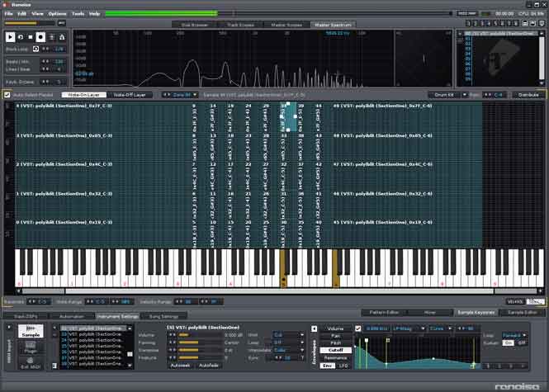This screenshot has height=392, width=549.
Task: Click the Stop transport button
Action: point(31,37)
